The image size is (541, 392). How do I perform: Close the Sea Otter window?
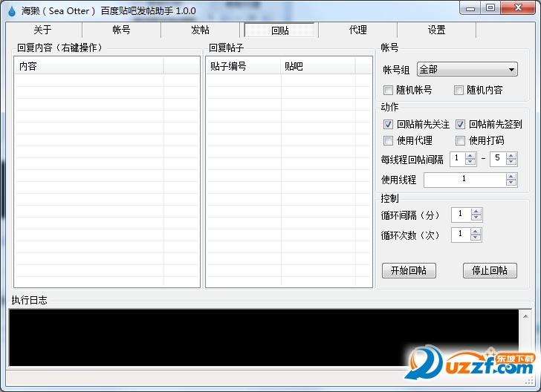click(518, 7)
